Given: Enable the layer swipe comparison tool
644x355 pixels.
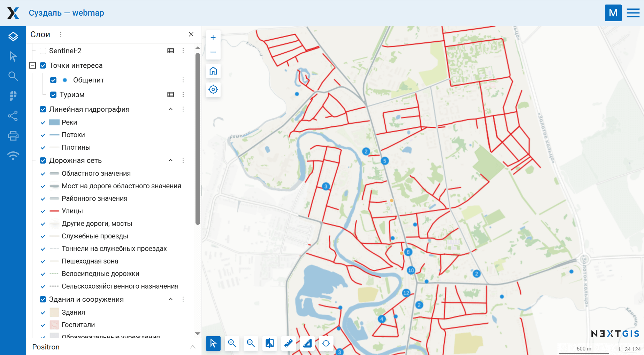Looking at the screenshot, I should coord(269,344).
